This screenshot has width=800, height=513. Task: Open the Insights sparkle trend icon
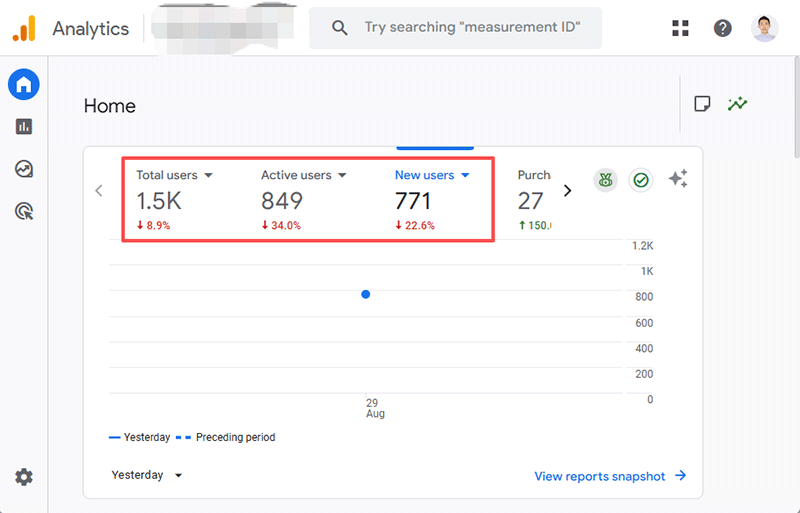pyautogui.click(x=738, y=104)
